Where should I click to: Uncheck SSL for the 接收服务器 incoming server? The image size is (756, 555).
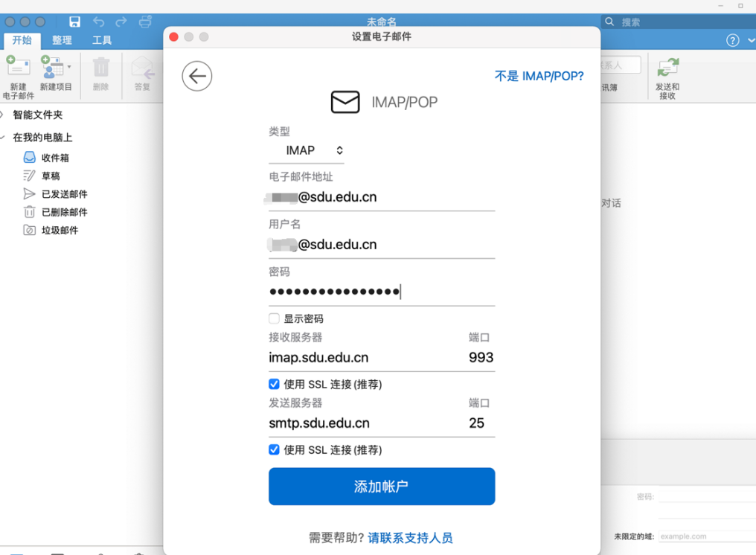274,385
